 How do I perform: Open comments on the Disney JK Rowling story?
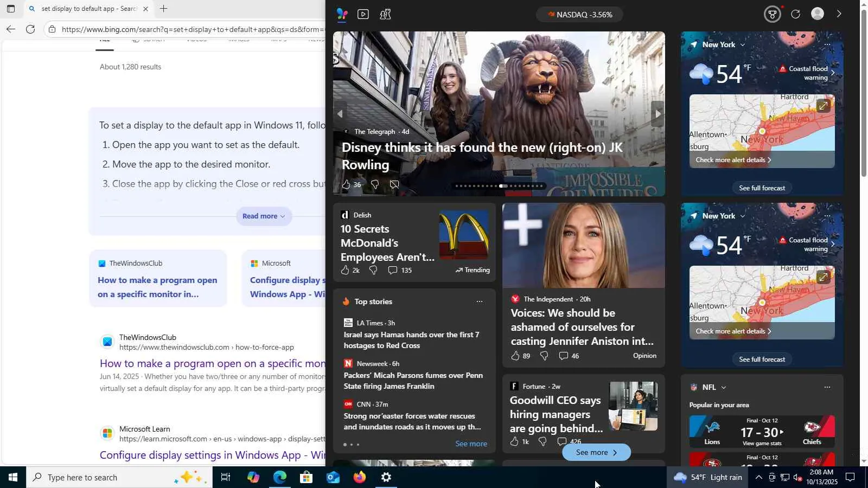point(394,184)
